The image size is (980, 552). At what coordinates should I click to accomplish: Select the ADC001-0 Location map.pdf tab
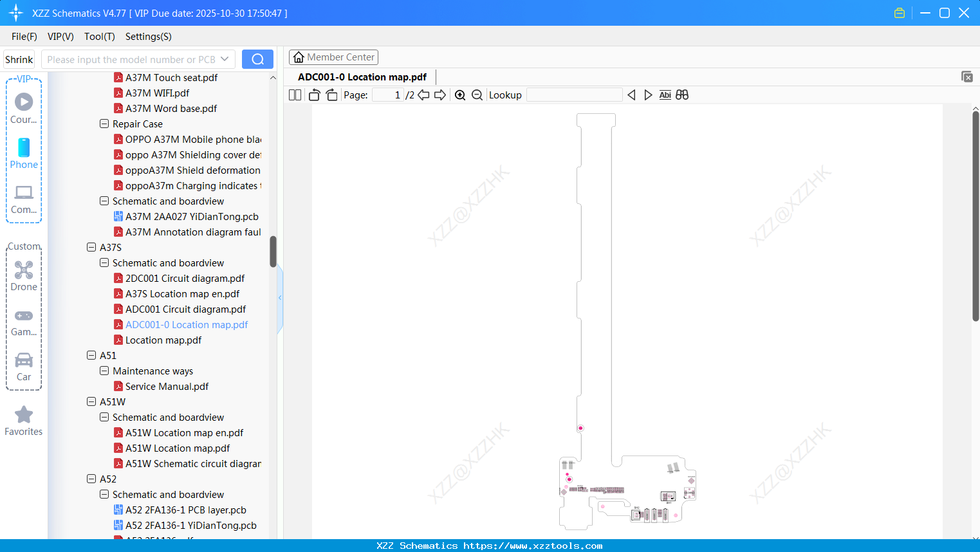(362, 77)
